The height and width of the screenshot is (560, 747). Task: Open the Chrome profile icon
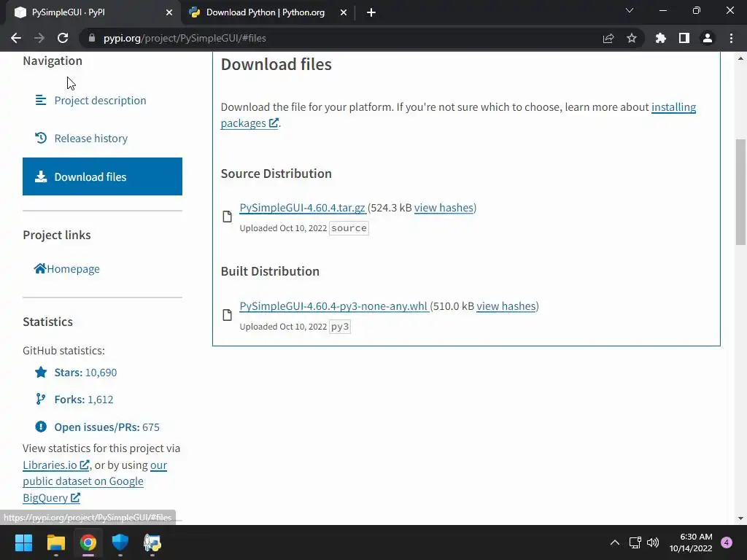(707, 38)
